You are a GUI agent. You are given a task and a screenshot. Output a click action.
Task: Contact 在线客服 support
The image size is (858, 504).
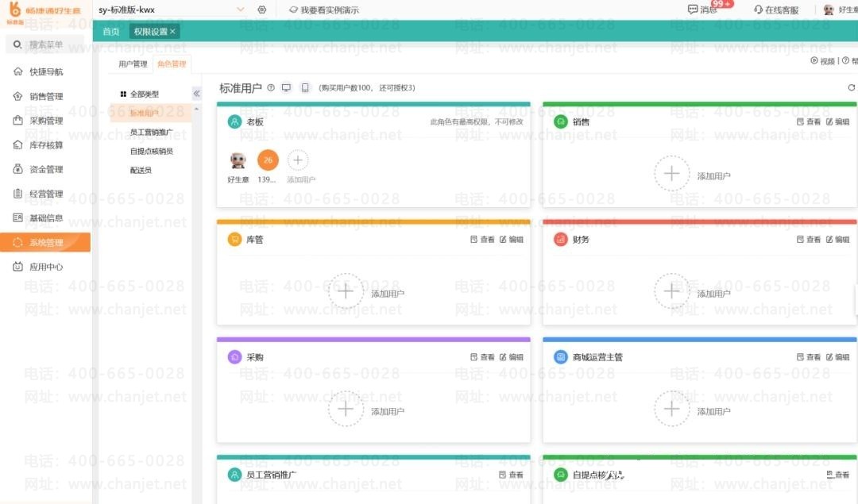coord(776,10)
